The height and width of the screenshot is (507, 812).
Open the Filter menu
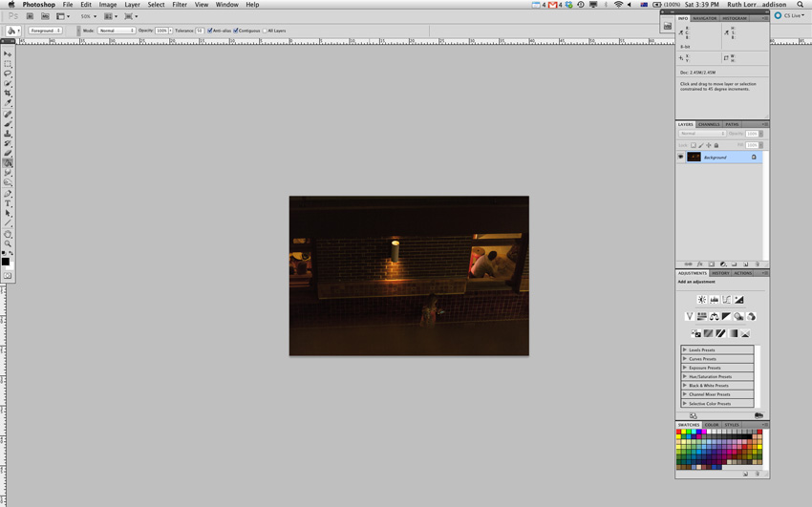point(180,5)
